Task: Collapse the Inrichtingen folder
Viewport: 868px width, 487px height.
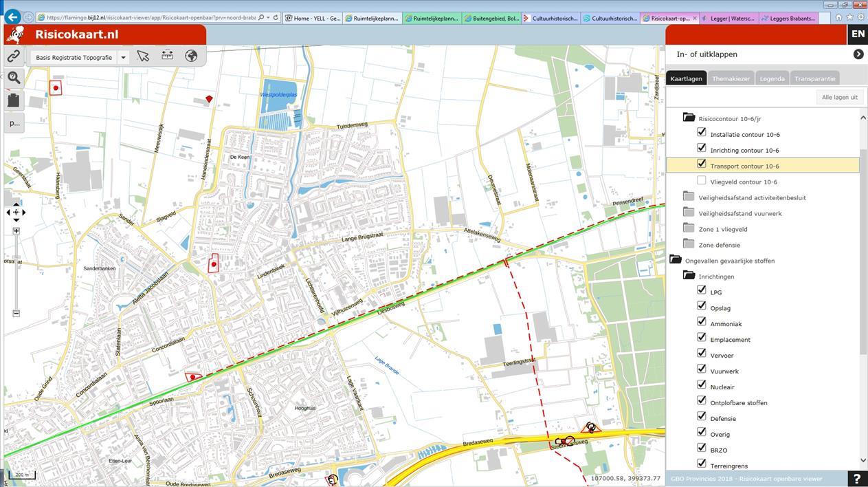Action: point(689,276)
